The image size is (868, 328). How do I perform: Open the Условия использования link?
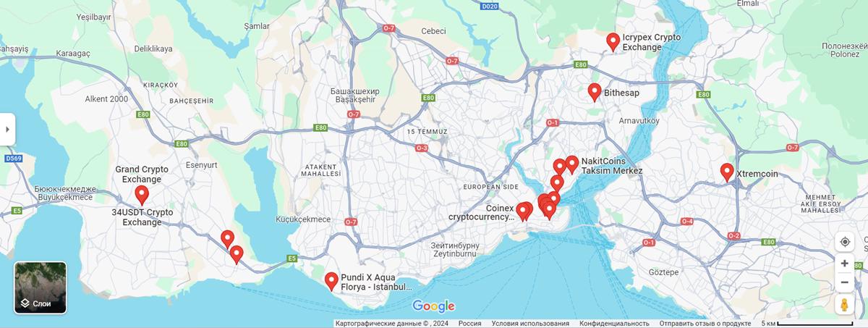[530, 324]
